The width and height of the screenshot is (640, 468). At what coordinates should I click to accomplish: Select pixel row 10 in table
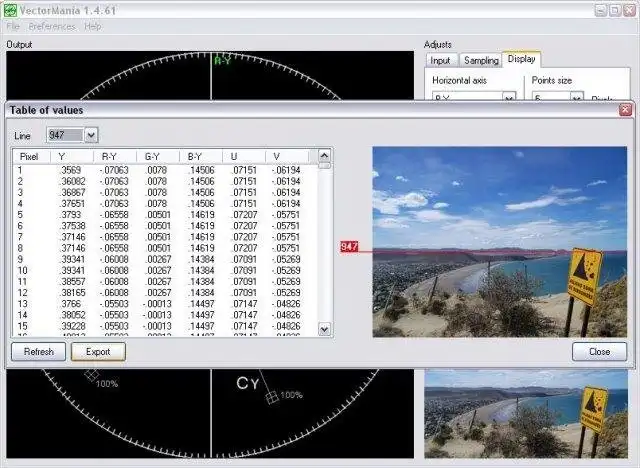165,271
